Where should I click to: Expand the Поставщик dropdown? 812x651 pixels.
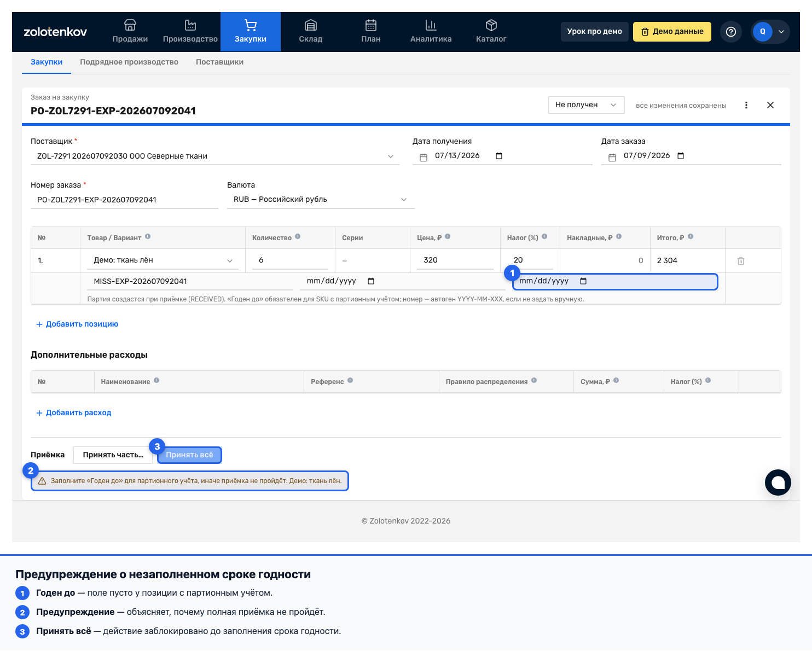click(x=391, y=156)
